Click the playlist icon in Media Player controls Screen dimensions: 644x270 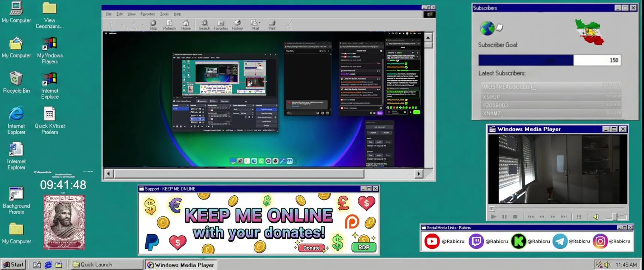[x=579, y=217]
